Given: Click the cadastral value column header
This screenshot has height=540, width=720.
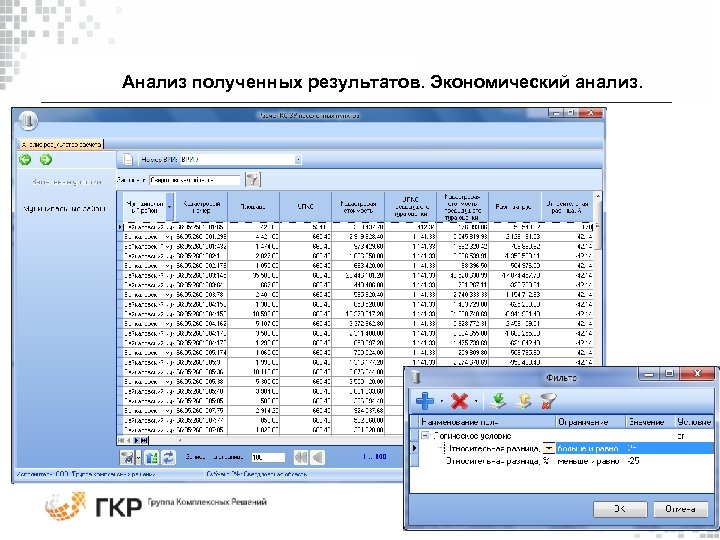Looking at the screenshot, I should click(358, 207).
